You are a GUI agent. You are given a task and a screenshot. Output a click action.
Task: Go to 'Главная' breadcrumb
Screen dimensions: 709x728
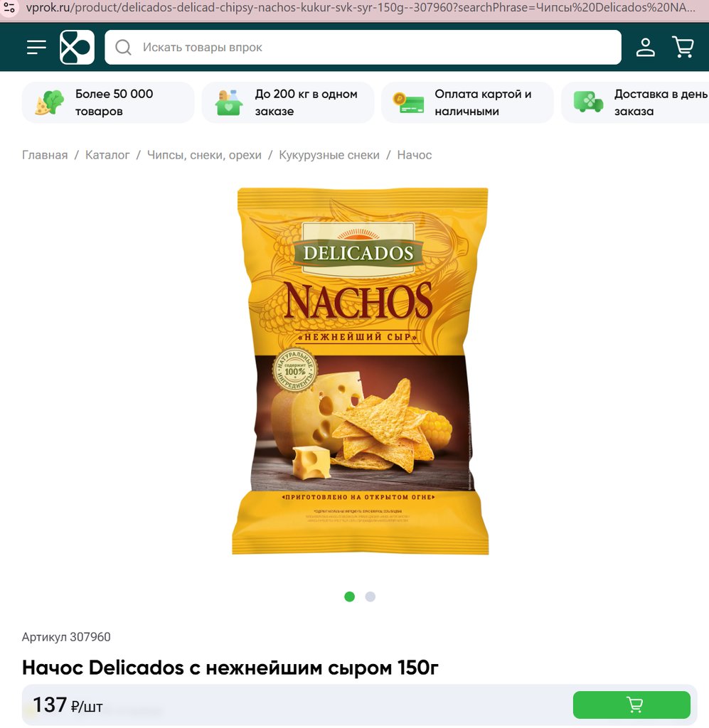click(x=45, y=155)
